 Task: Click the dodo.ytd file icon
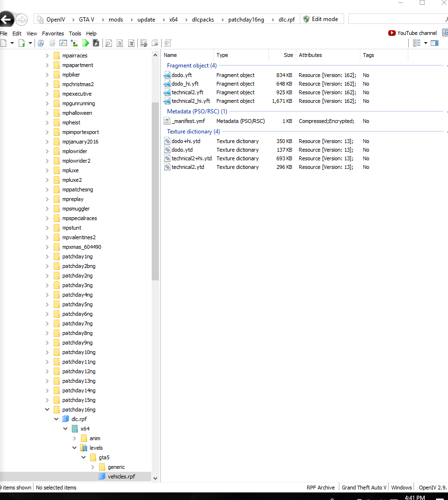click(167, 150)
